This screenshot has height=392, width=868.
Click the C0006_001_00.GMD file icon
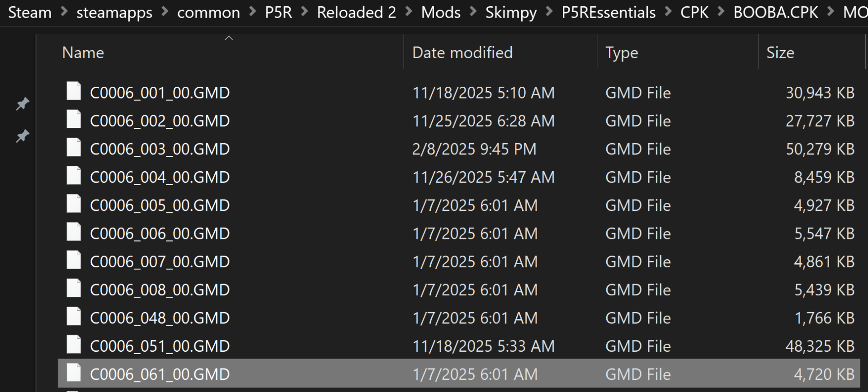point(74,91)
